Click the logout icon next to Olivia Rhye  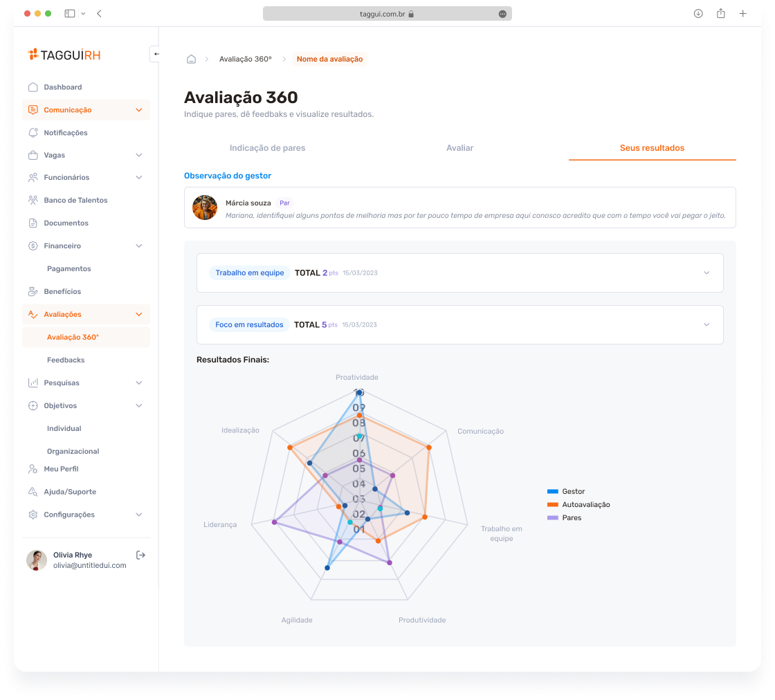(x=140, y=555)
